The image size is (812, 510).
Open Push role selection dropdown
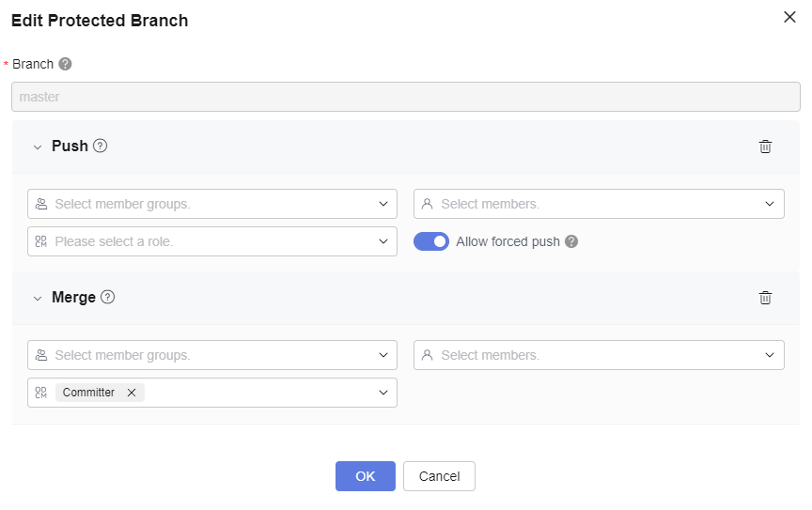211,241
